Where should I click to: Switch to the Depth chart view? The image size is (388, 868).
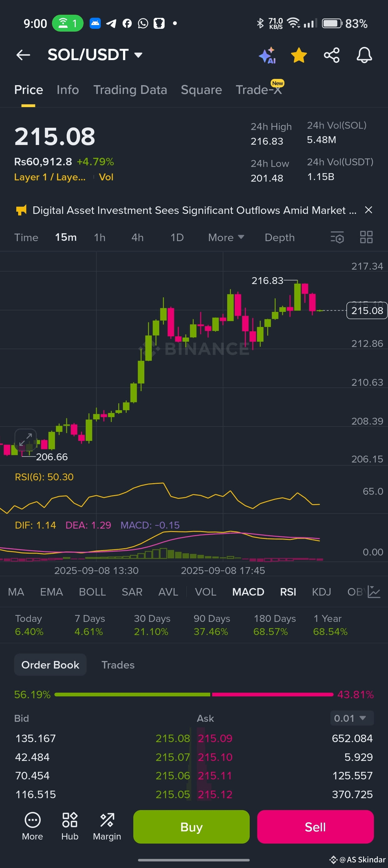pyautogui.click(x=279, y=238)
